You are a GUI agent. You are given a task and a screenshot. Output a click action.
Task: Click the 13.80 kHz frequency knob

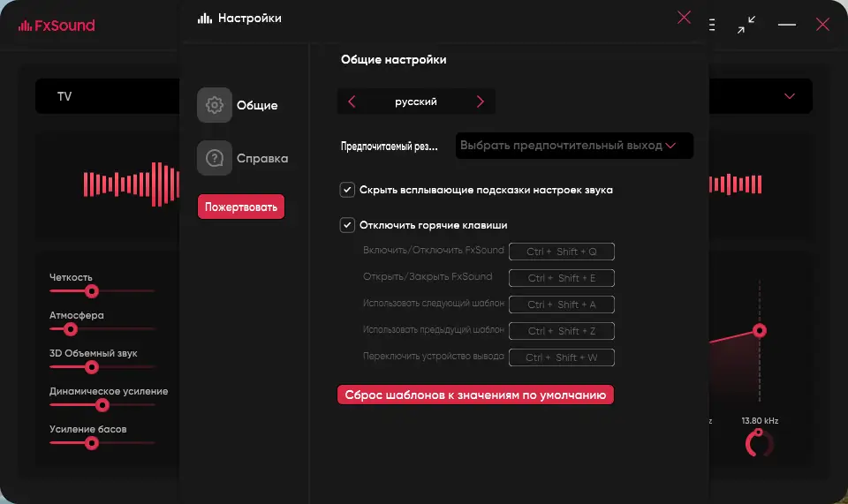(760, 443)
